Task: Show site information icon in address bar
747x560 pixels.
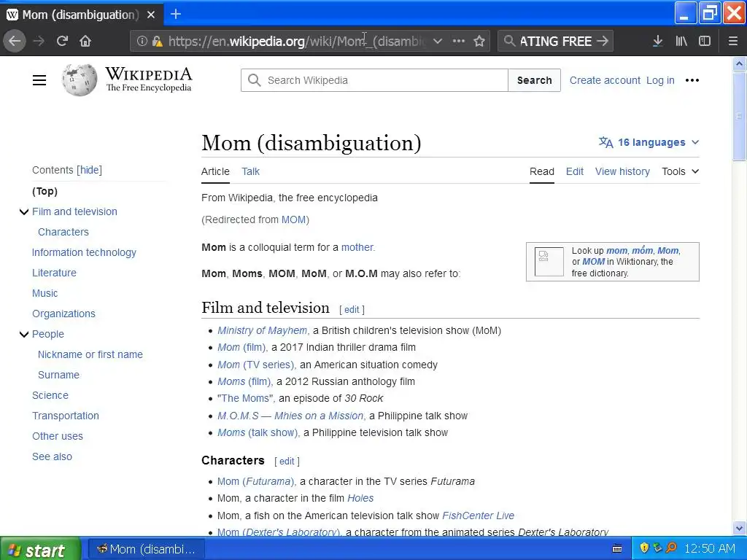Action: pyautogui.click(x=142, y=41)
